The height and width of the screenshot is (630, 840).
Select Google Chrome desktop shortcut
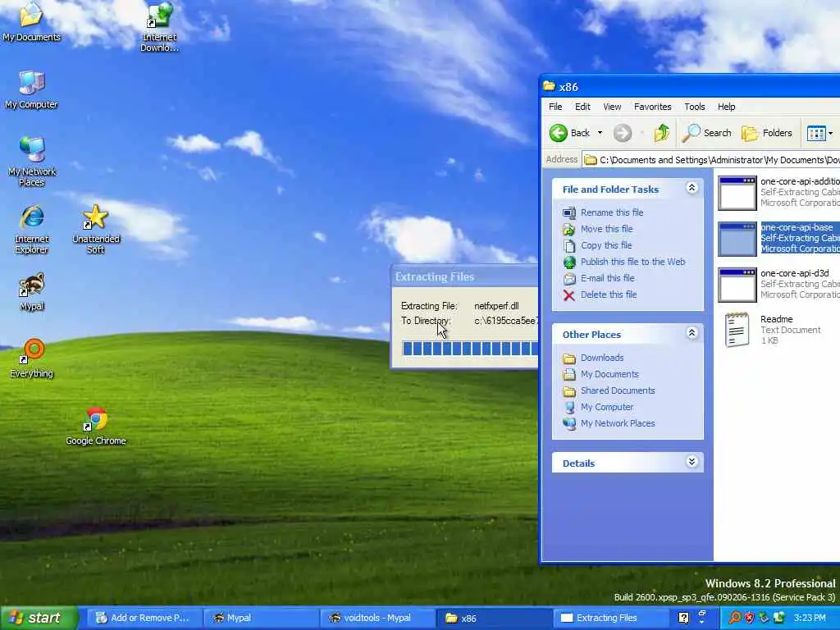point(96,426)
